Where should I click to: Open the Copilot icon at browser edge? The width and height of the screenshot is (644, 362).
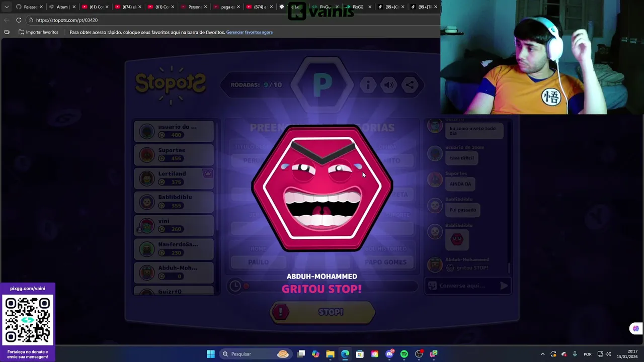click(x=636, y=328)
